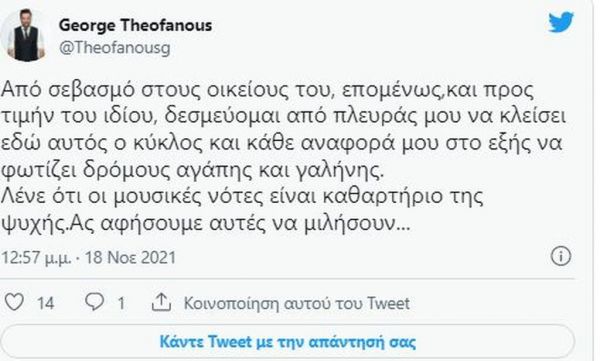Click the line τιμήν του ιδίου, δεσμεύομαι
The height and width of the screenshot is (361, 600).
(x=284, y=117)
